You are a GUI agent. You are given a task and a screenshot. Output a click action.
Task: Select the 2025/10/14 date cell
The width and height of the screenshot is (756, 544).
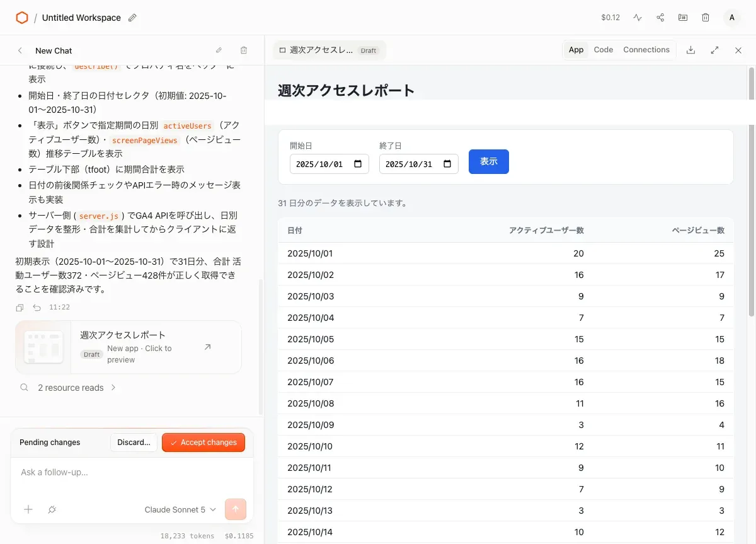(x=310, y=532)
